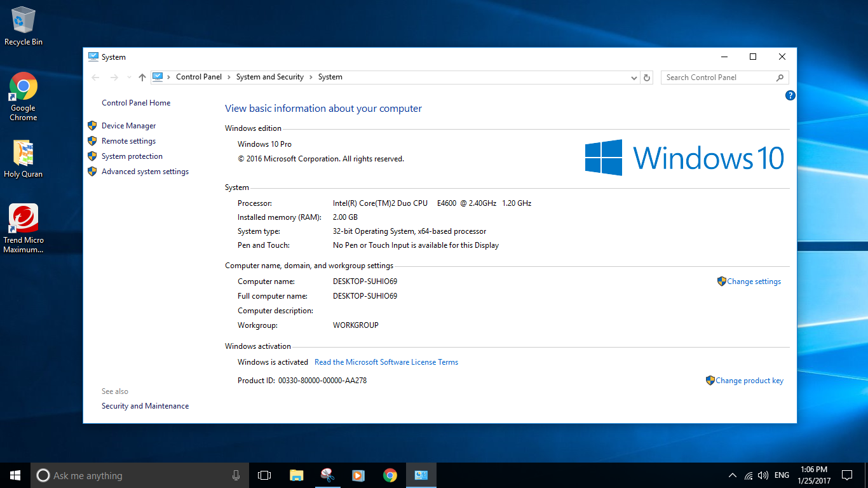Viewport: 868px width, 488px height.
Task: Click the forward navigation arrow
Action: tap(114, 78)
